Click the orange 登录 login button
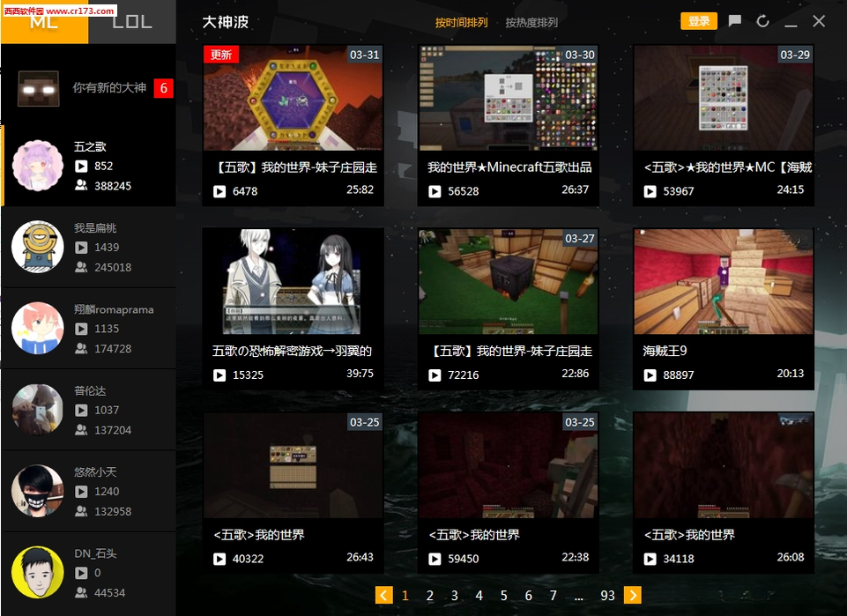This screenshot has height=616, width=847. (699, 21)
